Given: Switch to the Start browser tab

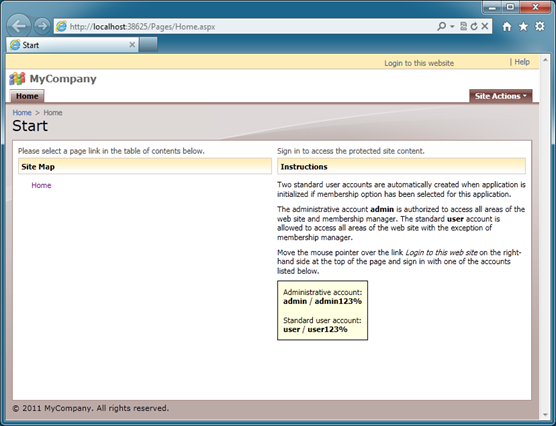Looking at the screenshot, I should point(72,45).
